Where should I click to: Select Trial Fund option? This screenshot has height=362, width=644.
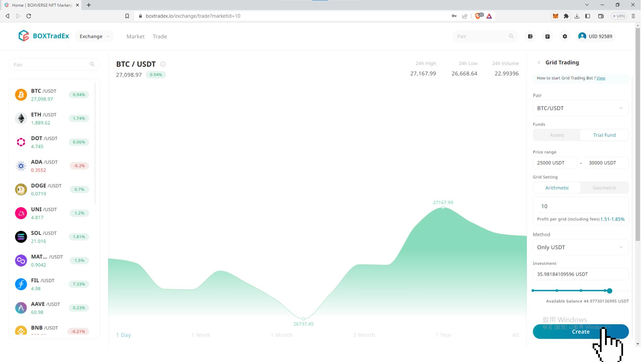604,135
